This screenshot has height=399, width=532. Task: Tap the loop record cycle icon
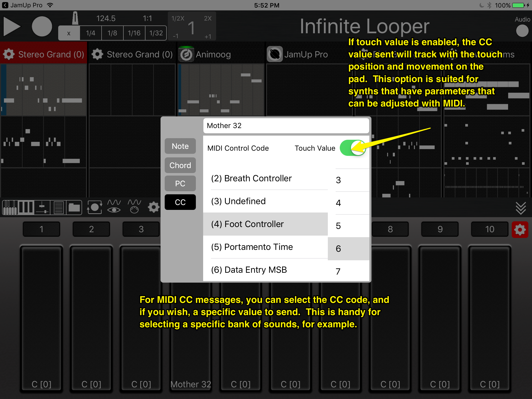pos(95,207)
